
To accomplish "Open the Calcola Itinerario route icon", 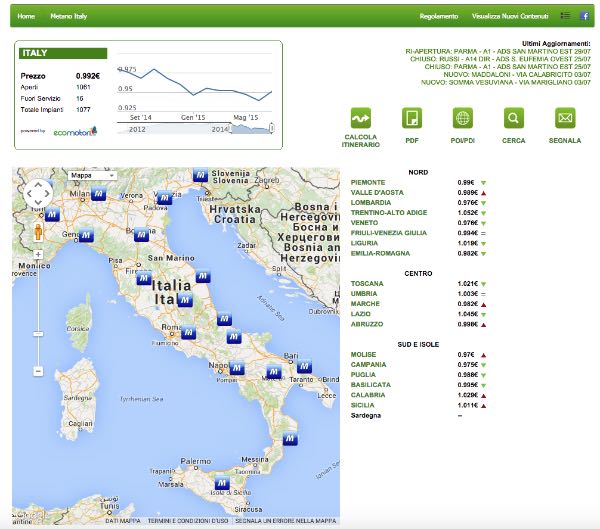I will 361,119.
